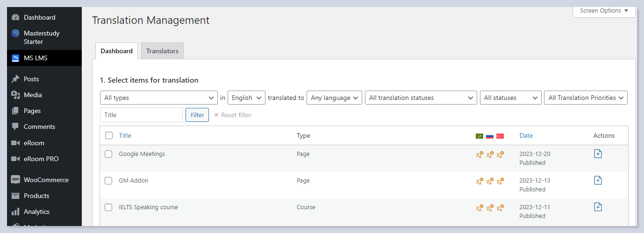
Task: Check the Google Meetings row checkbox
Action: click(x=108, y=154)
